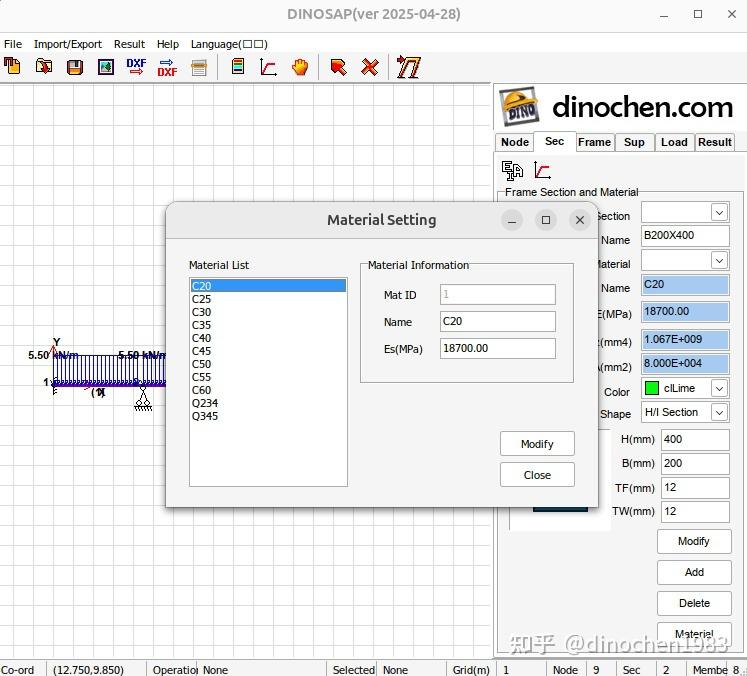Select the hand pan tool
This screenshot has width=747, height=676.
tap(300, 67)
